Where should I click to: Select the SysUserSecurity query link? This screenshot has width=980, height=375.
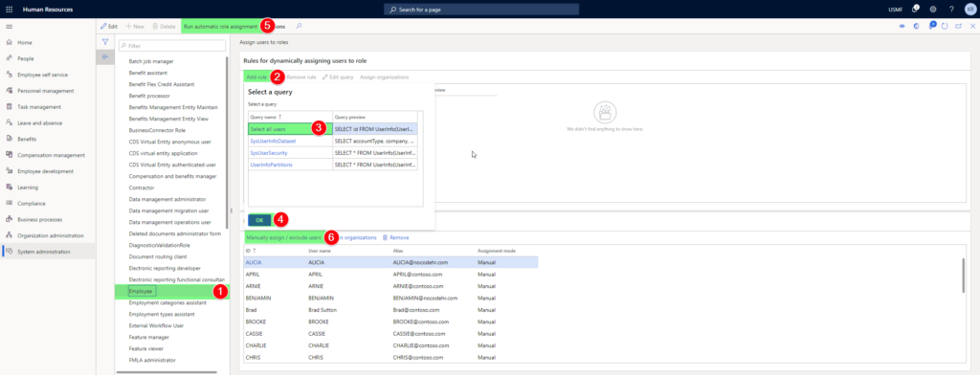268,152
